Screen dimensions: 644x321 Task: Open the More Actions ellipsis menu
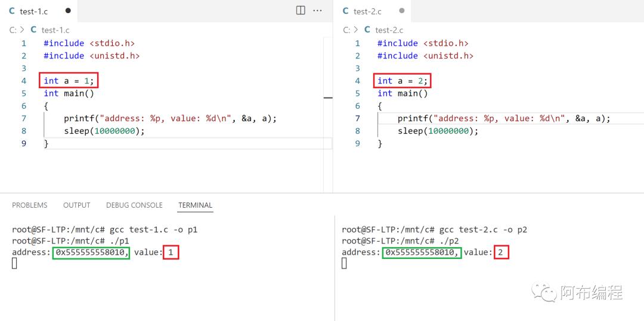pos(317,11)
